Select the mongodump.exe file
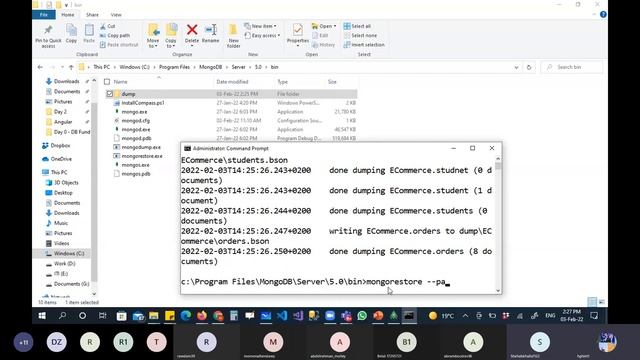Image resolution: width=640 pixels, height=360 pixels. pos(141,147)
